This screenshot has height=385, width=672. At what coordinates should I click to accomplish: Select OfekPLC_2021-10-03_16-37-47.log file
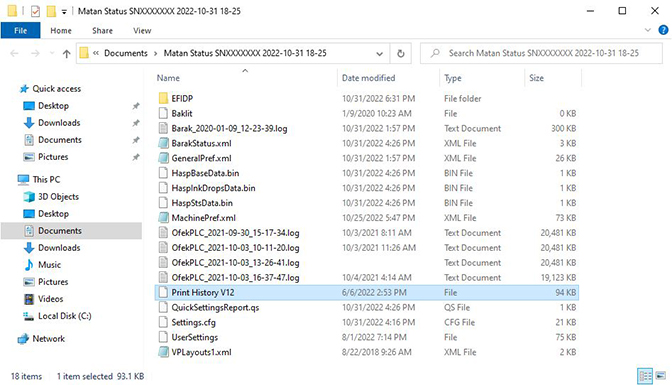235,277
